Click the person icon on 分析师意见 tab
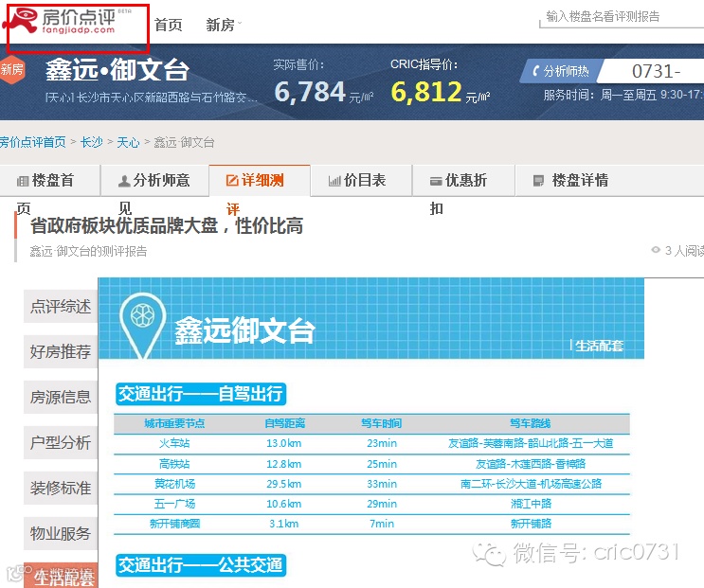This screenshot has width=704, height=588. click(x=124, y=181)
